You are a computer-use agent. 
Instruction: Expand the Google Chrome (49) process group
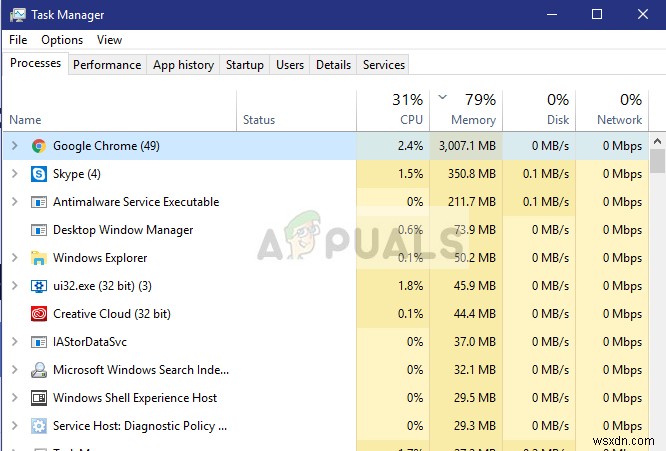[14, 146]
